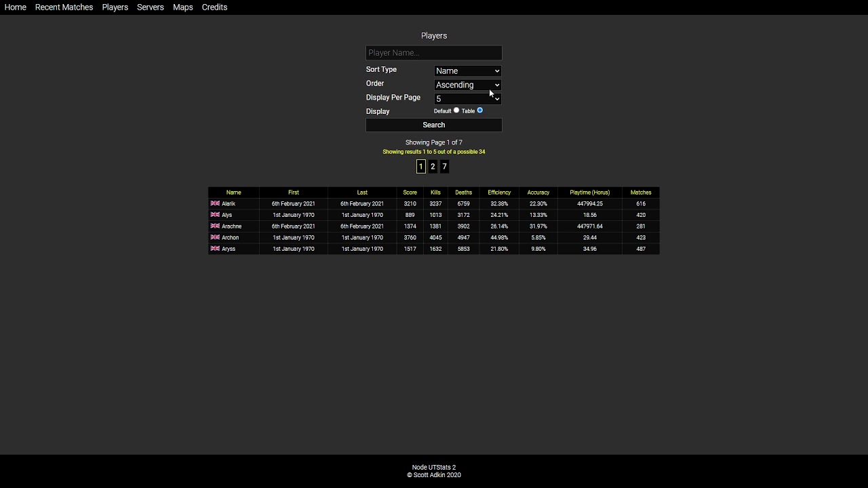Open the Credits menu item

214,7
